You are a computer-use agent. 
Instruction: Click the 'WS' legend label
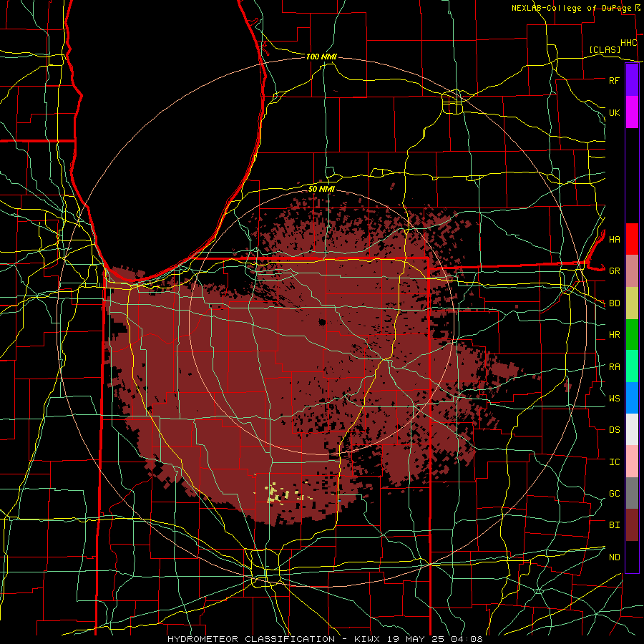[614, 399]
